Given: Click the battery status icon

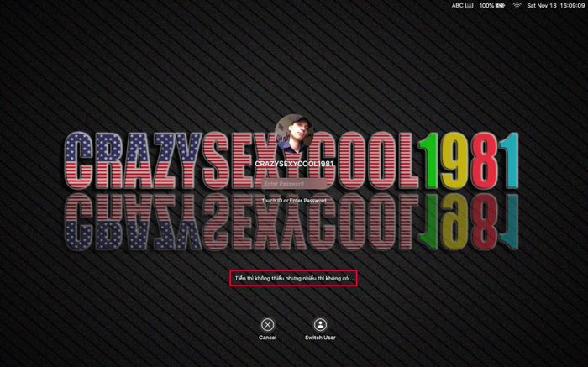Looking at the screenshot, I should click(501, 5).
